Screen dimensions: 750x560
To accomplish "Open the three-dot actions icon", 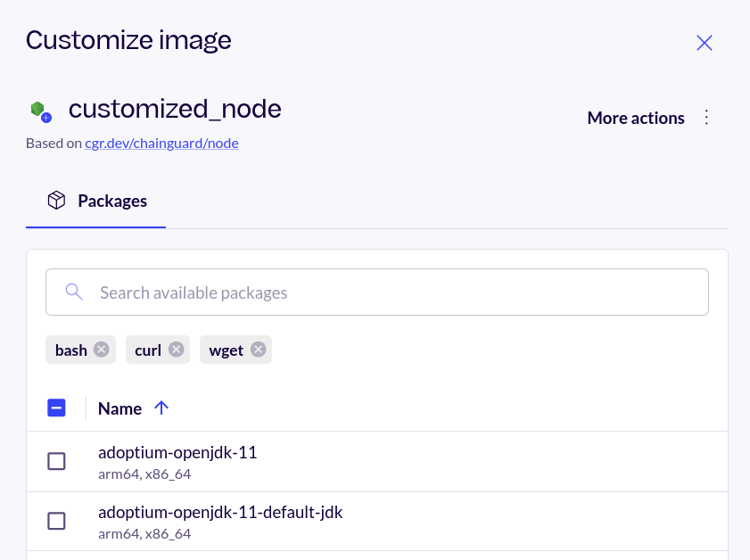I will point(705,117).
